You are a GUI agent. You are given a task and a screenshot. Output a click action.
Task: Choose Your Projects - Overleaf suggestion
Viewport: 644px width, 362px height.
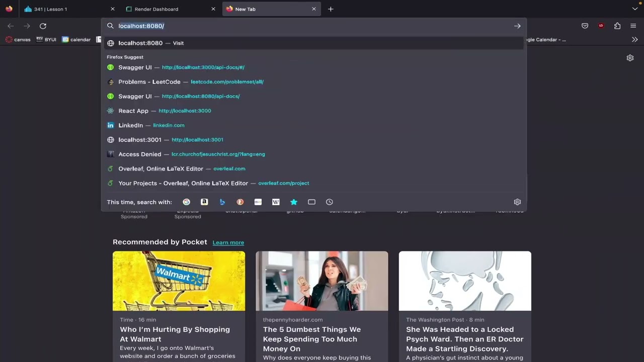[314, 184]
